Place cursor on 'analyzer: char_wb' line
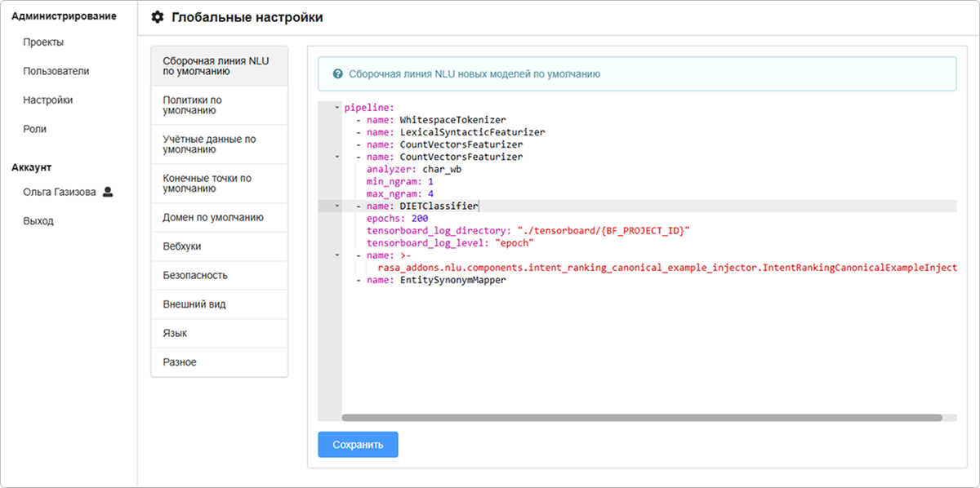980x488 pixels. click(x=414, y=169)
